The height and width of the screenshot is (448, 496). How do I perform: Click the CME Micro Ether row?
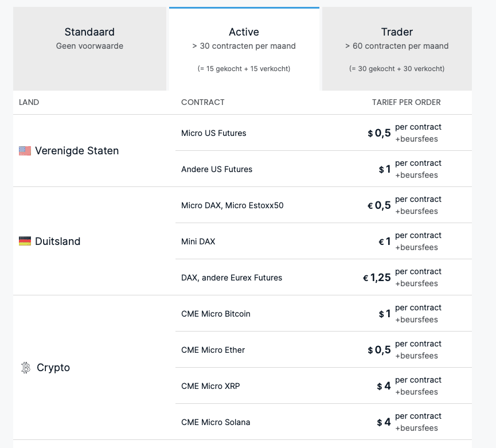pos(213,350)
